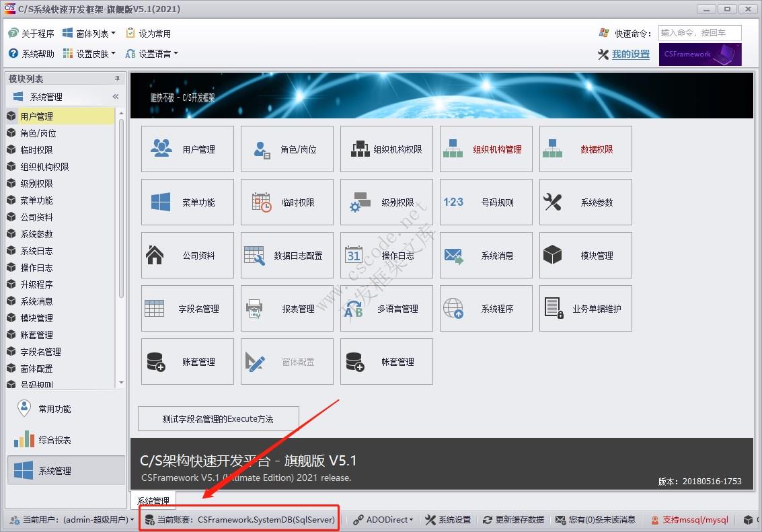The width and height of the screenshot is (762, 532).
Task: Open the 设置皮肤 dropdown
Action: (x=89, y=54)
